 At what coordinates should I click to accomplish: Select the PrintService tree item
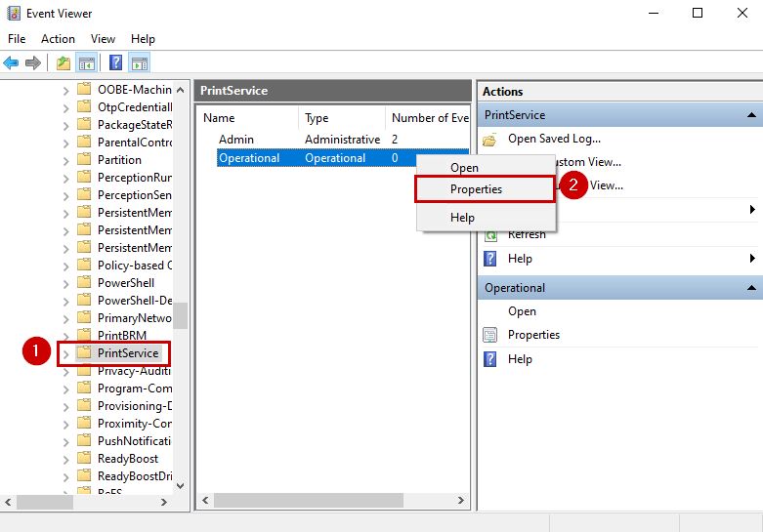click(x=128, y=353)
